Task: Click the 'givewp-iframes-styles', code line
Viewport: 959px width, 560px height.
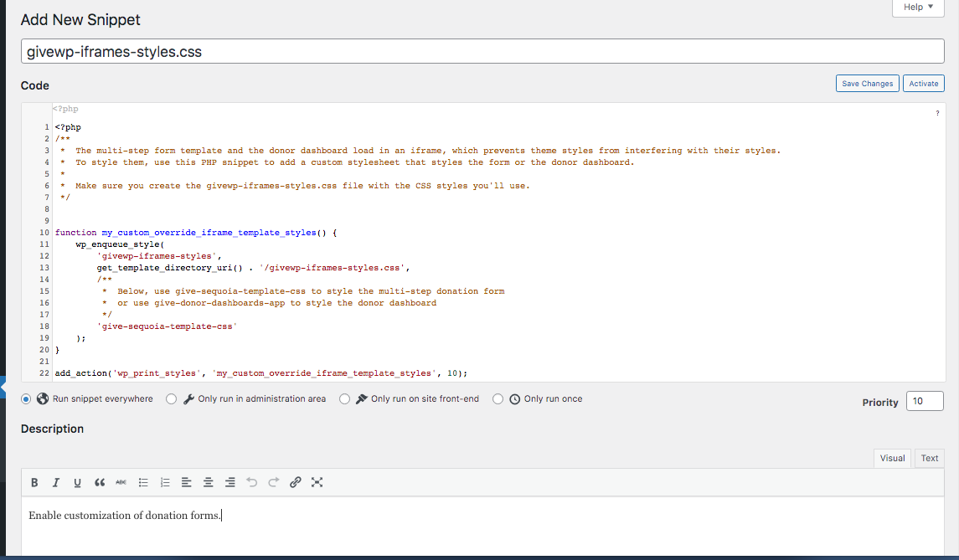Action: click(159, 256)
